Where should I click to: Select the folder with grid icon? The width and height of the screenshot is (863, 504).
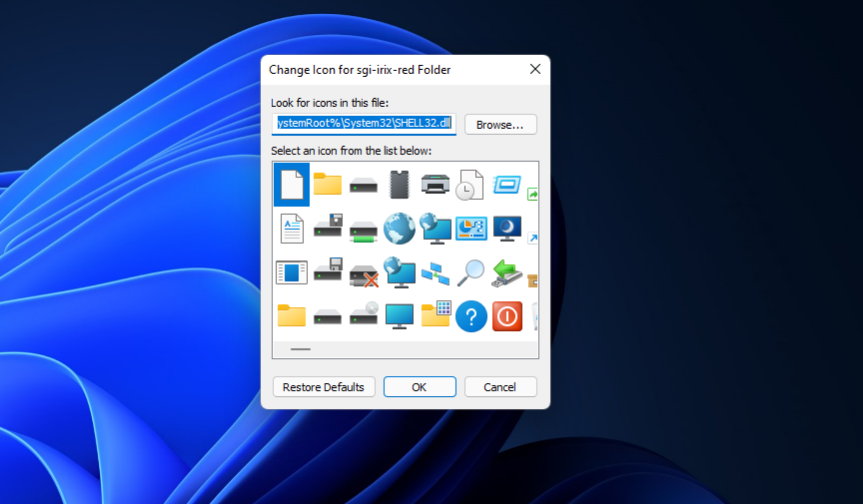point(435,315)
